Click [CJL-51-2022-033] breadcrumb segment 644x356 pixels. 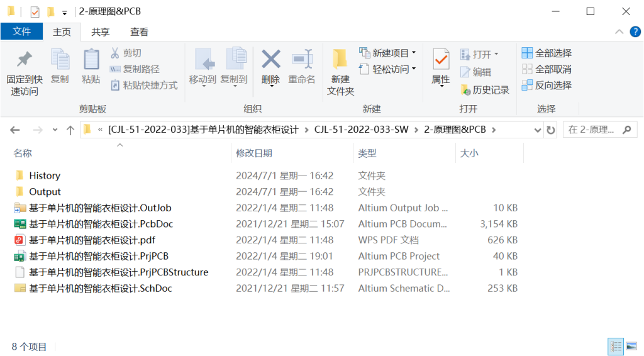coord(203,130)
